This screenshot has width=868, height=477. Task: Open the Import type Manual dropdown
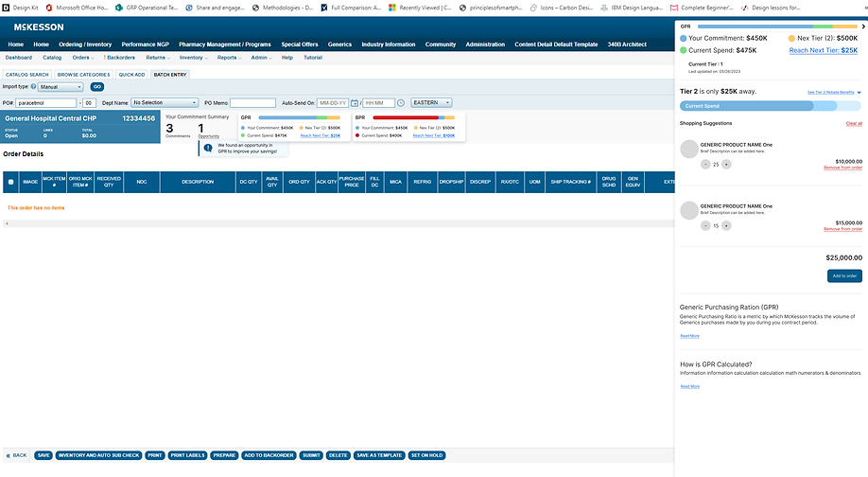[x=61, y=87]
